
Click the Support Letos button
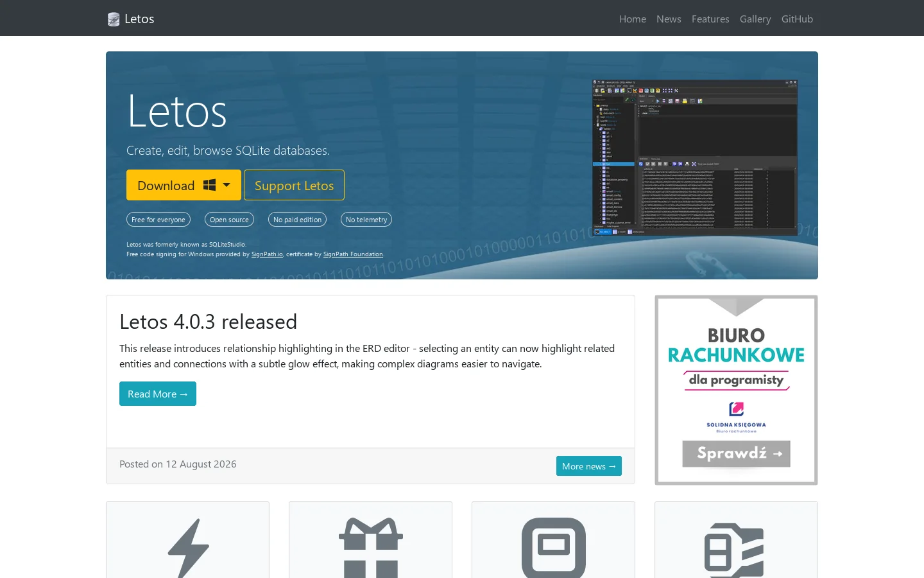point(294,185)
